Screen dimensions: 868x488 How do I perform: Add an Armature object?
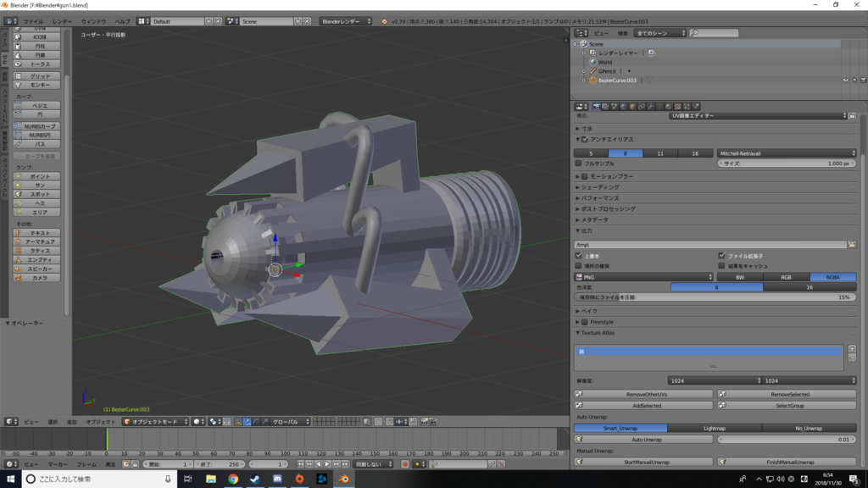[x=40, y=241]
